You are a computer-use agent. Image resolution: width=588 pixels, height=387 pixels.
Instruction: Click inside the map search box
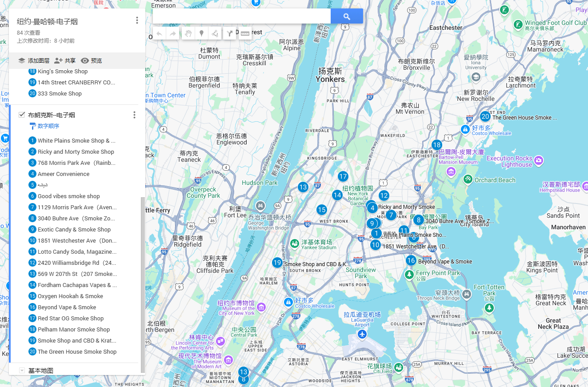[241, 16]
